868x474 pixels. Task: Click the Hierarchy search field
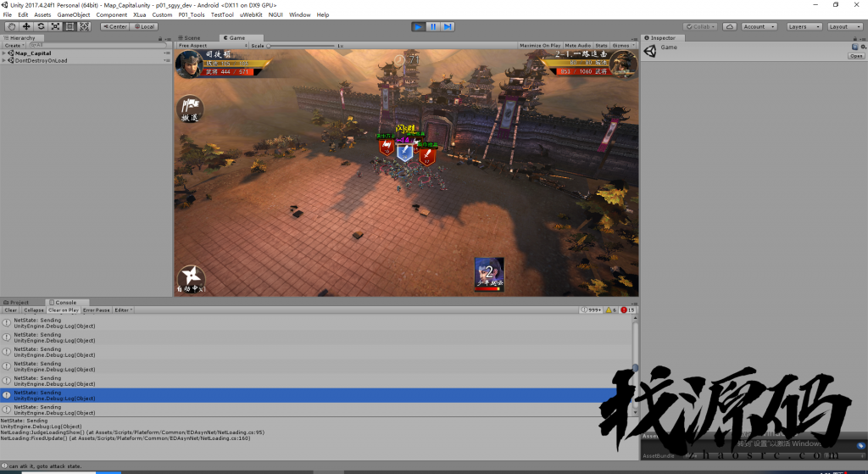point(97,46)
